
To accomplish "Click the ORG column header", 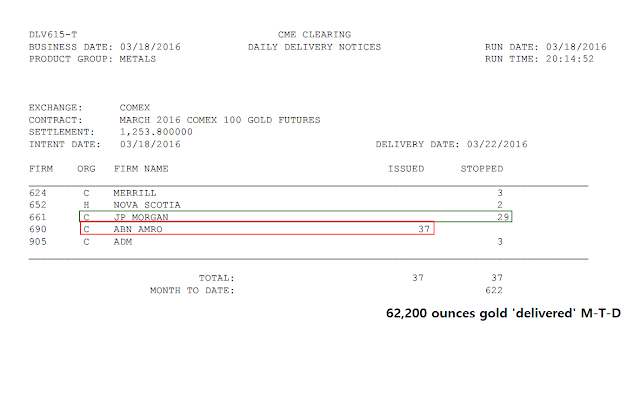I will [x=86, y=169].
